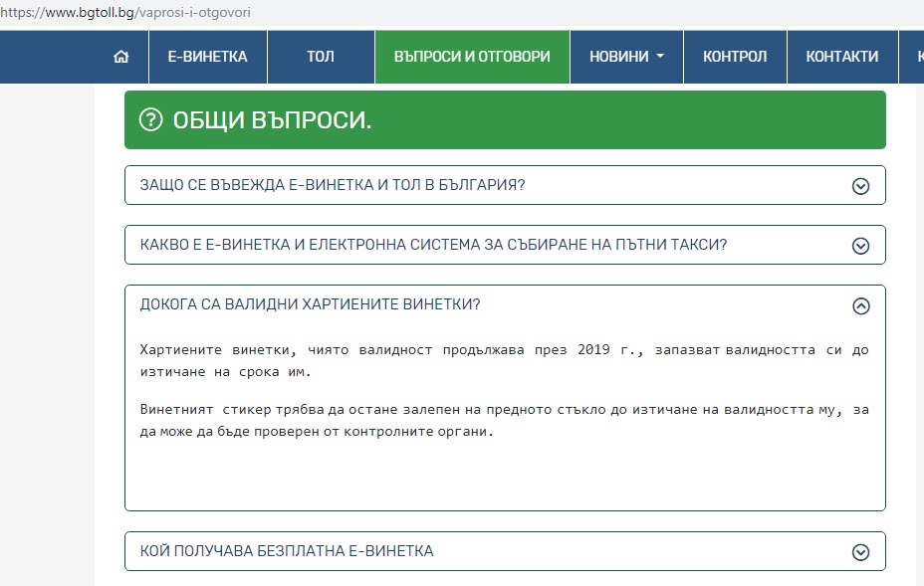Expand 'КАКВО Е Е-ВИНЕТКА' question row
Screen dimensions: 924x586
coord(505,245)
